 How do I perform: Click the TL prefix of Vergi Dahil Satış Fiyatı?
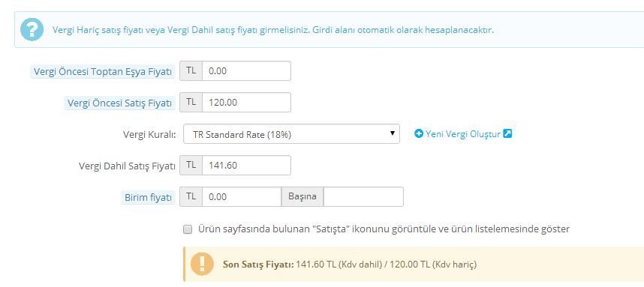click(x=191, y=165)
